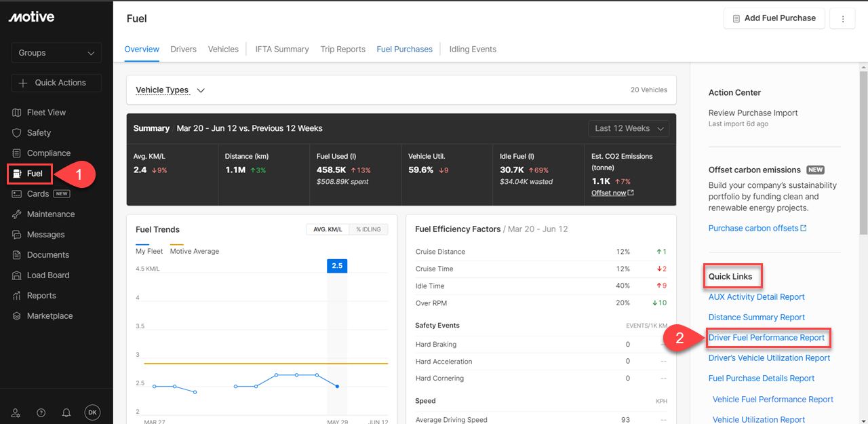The width and height of the screenshot is (868, 424).
Task: Open the help question mark icon
Action: point(41,412)
